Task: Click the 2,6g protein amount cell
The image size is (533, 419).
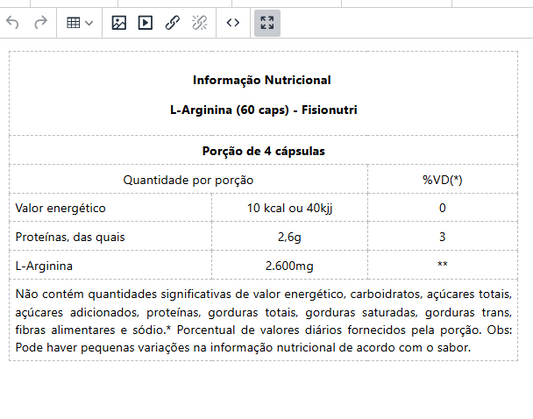Action: tap(289, 237)
